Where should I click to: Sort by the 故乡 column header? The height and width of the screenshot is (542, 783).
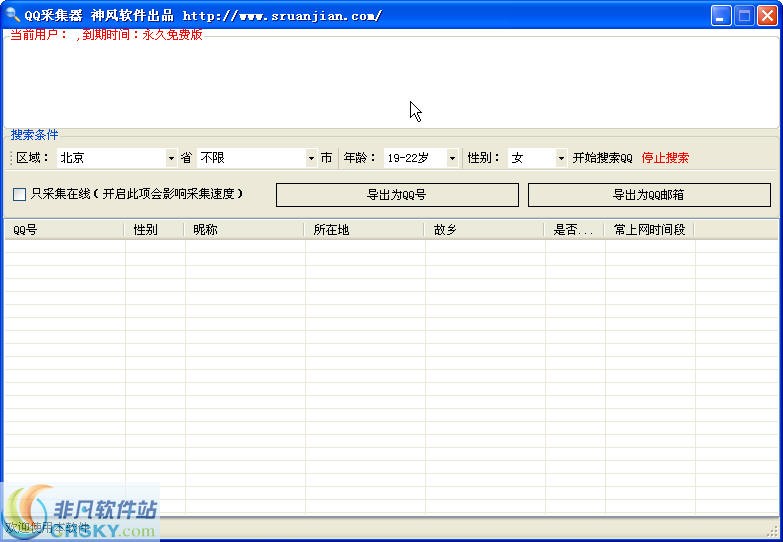484,230
